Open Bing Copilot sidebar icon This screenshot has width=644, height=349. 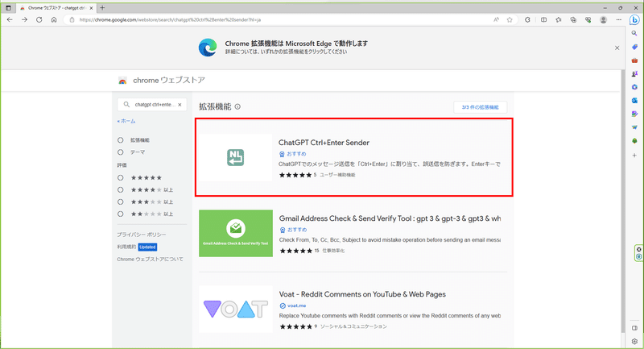[x=634, y=19]
